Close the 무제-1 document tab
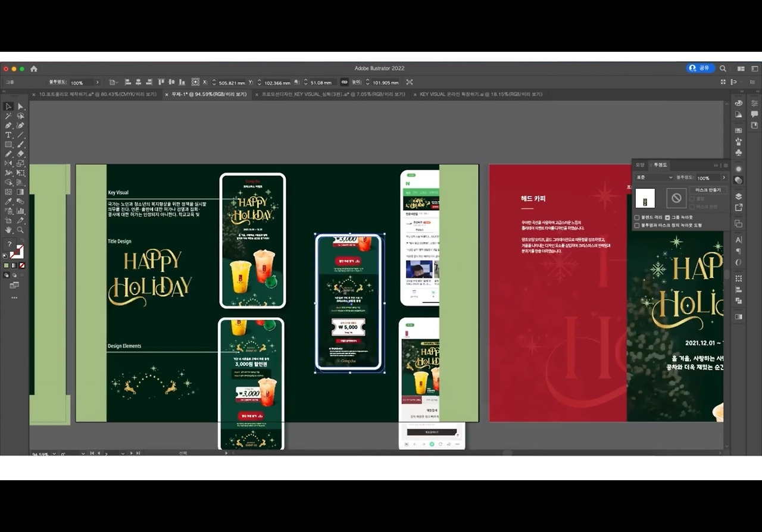Screen dimensions: 762x532 point(167,94)
